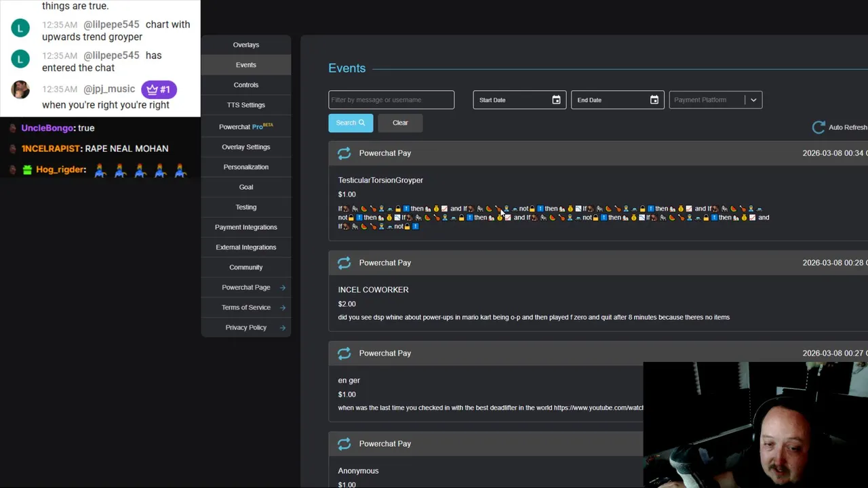Click 'when you're right you're right' chat message
This screenshot has width=868, height=488.
(106, 105)
